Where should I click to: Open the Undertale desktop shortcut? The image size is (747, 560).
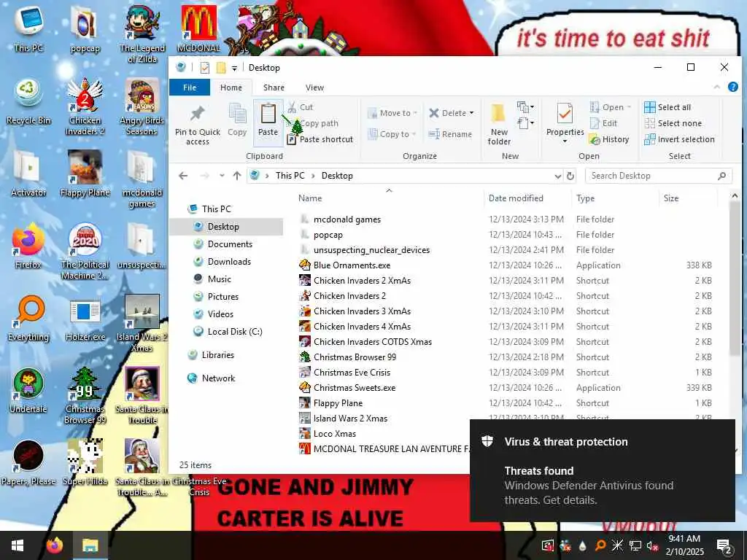[28, 389]
